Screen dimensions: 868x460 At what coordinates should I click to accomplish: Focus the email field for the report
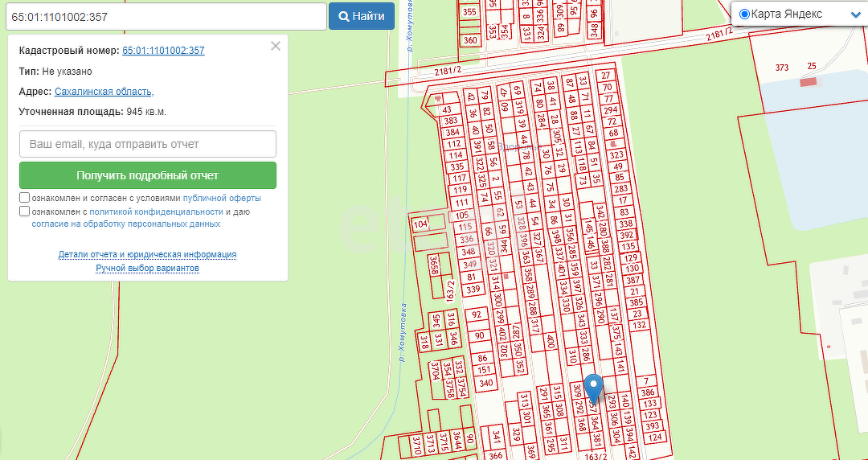(148, 144)
